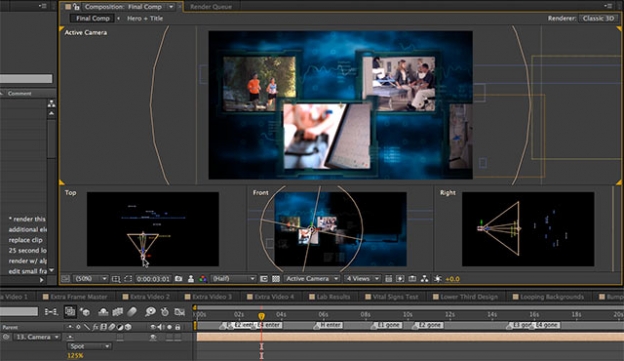Click the Hero + Title breadcrumb button
The width and height of the screenshot is (624, 361).
pyautogui.click(x=145, y=18)
